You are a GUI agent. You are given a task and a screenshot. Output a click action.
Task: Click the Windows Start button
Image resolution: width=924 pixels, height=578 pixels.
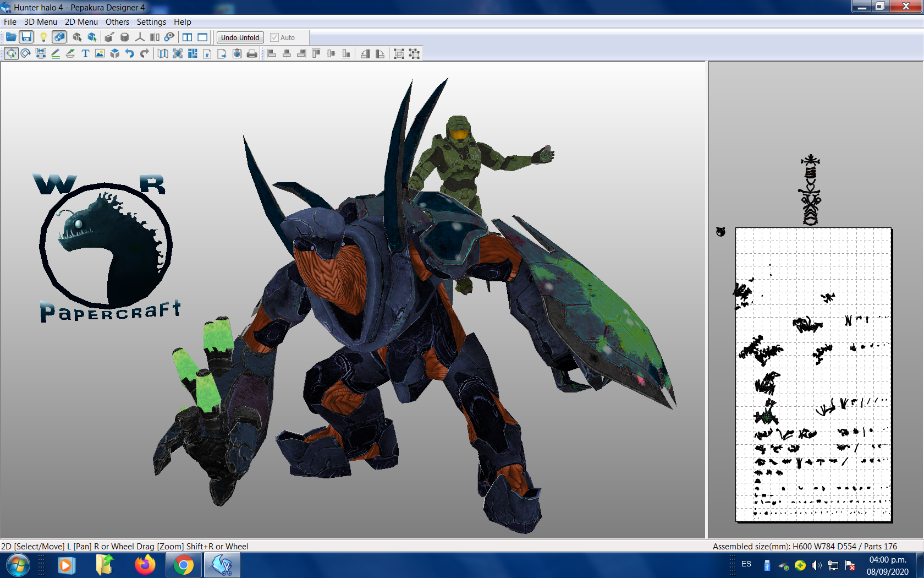pyautogui.click(x=18, y=565)
